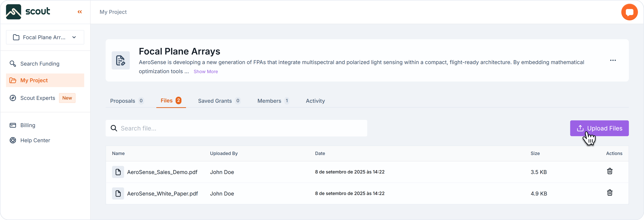Open Search Funding in sidebar

[40, 64]
